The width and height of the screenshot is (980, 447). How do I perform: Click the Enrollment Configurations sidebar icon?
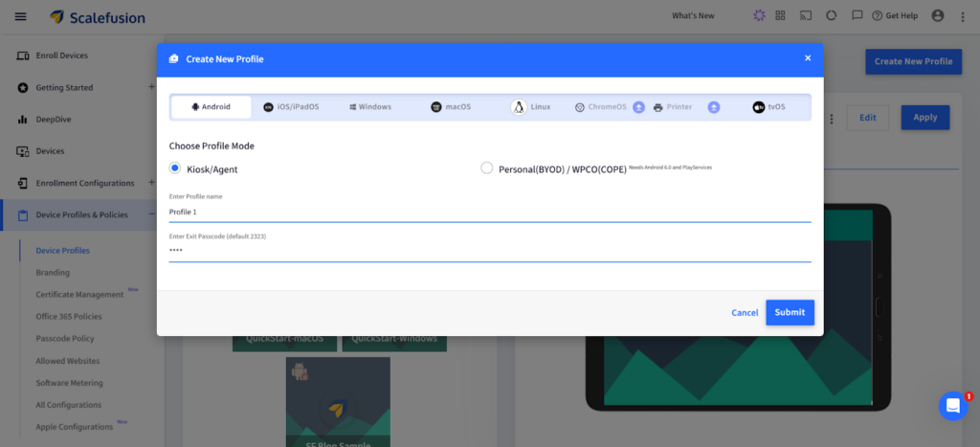23,183
